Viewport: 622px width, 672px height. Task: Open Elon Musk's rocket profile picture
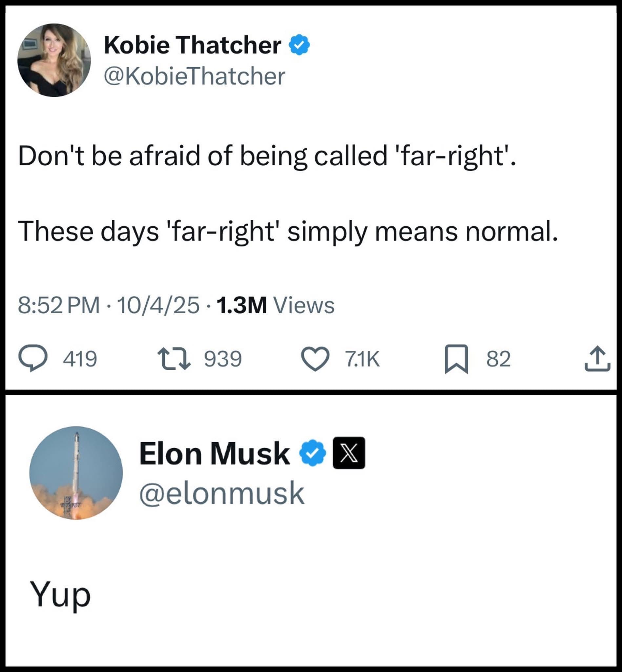(76, 473)
